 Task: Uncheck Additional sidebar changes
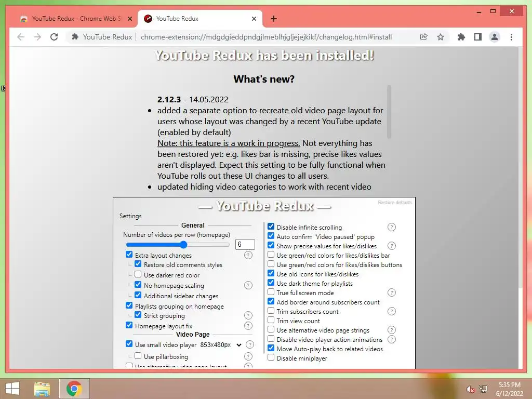(138, 295)
